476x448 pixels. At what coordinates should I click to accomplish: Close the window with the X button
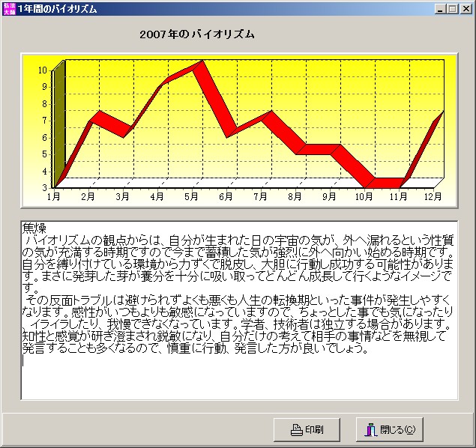point(466,9)
